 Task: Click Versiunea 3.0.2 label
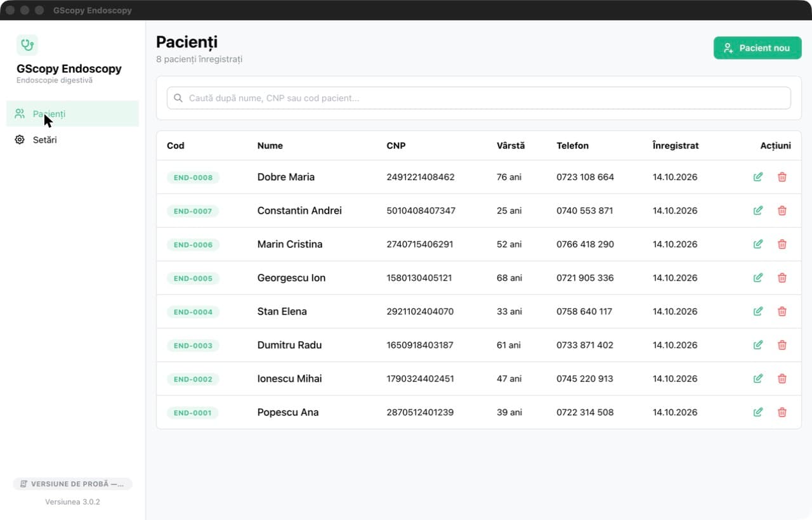pos(72,502)
